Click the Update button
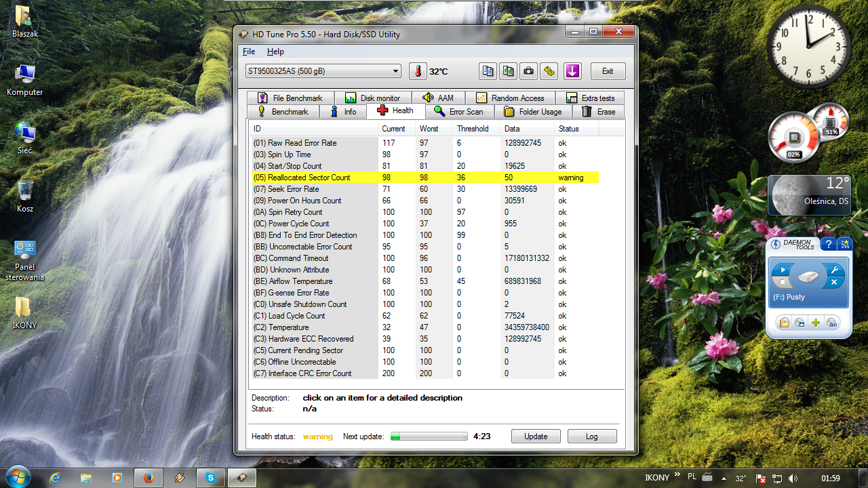The image size is (868, 488). (536, 436)
